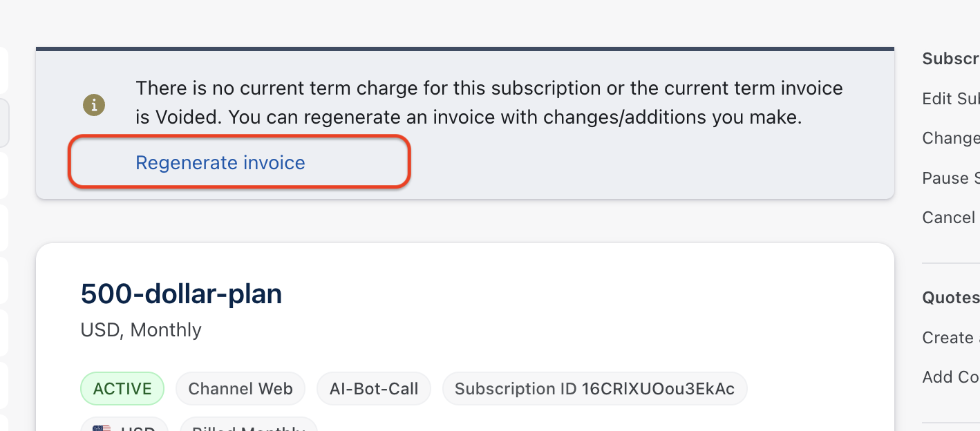
Task: Select the highlighted left navigation item
Action: (4, 123)
